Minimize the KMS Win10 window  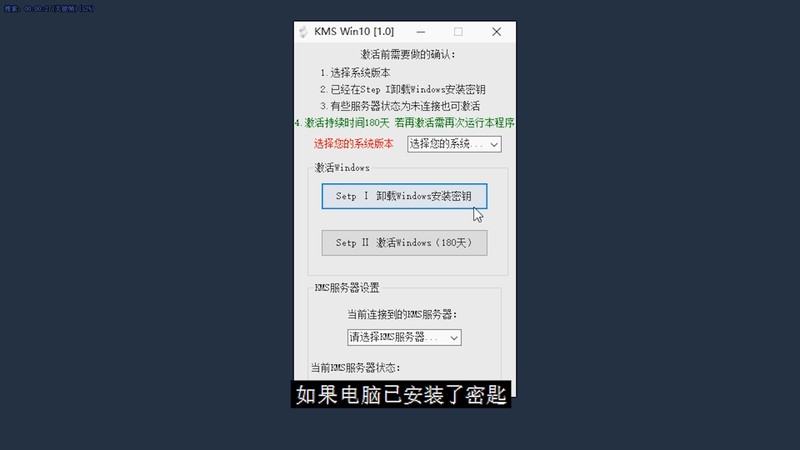[x=420, y=32]
